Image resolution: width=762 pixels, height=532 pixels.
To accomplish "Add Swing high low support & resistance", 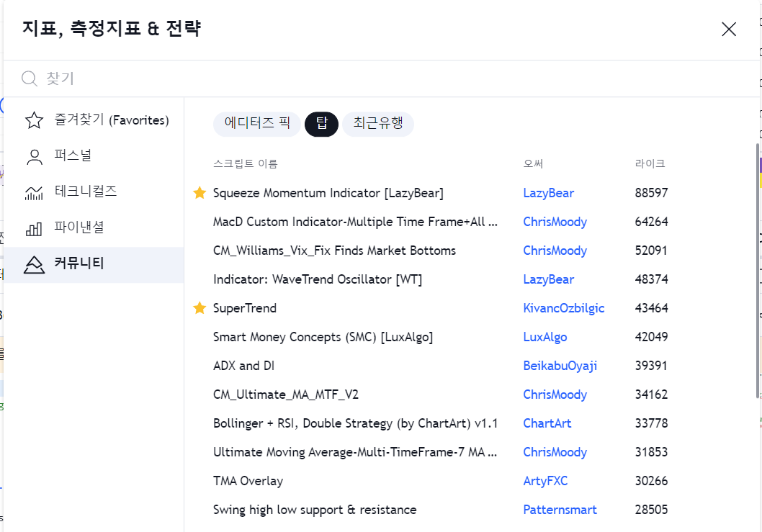I will point(315,510).
